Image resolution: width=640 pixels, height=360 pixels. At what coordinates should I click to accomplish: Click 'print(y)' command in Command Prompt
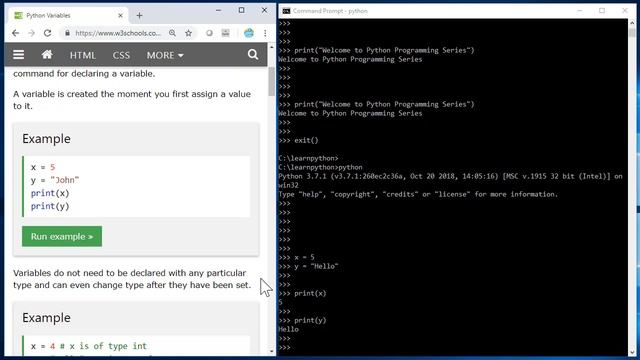pyautogui.click(x=302, y=320)
